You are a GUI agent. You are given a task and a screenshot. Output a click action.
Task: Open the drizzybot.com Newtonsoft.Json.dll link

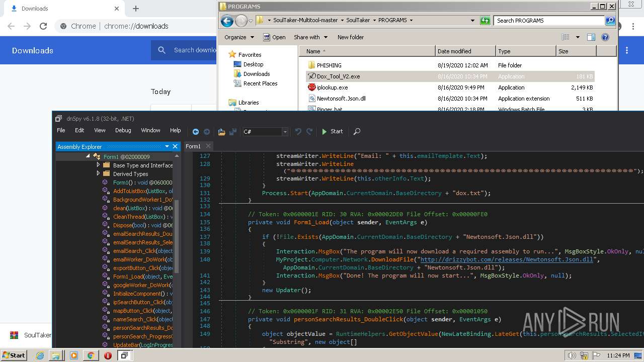[507, 259]
